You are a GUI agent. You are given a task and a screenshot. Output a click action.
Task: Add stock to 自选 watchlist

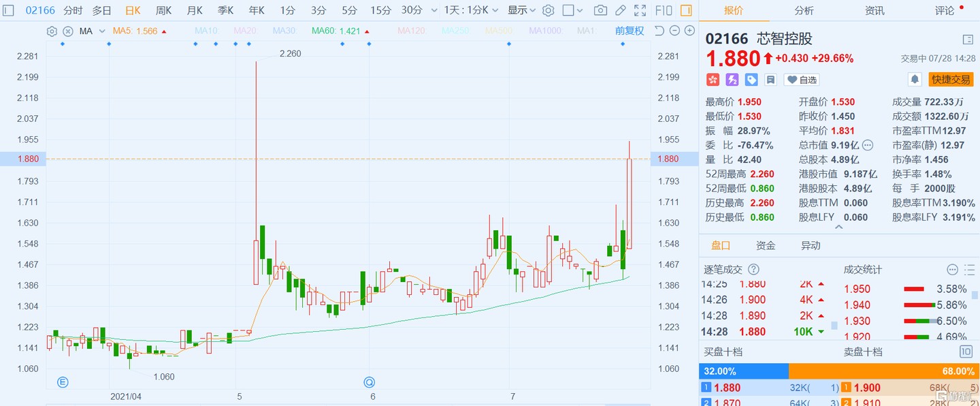[x=802, y=80]
